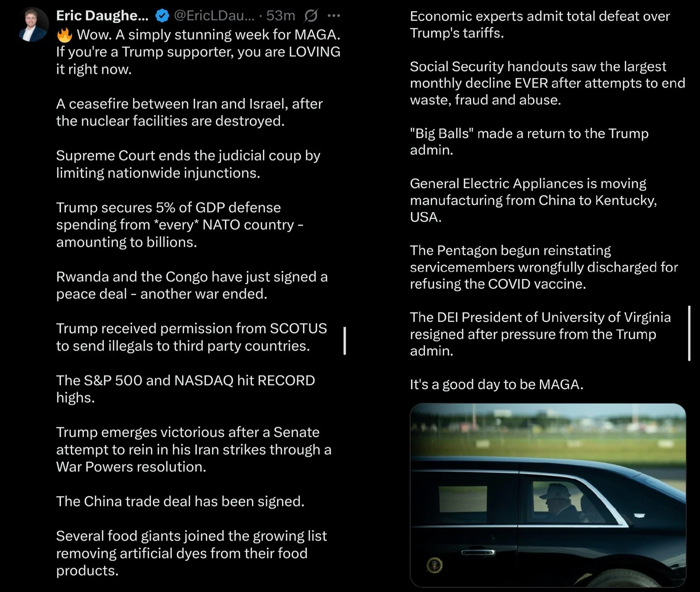
Task: Click the fire emoji before "Wow"
Action: point(64,35)
